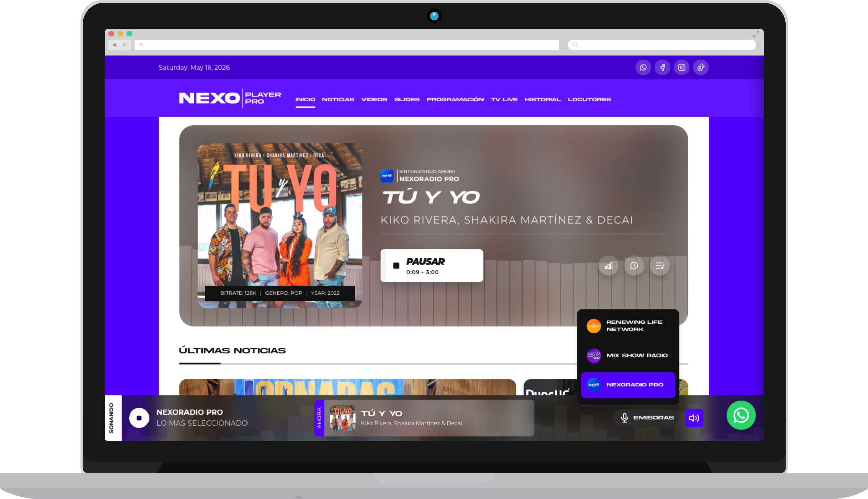The height and width of the screenshot is (499, 868).
Task: Click browser back arrow button
Action: pos(114,45)
